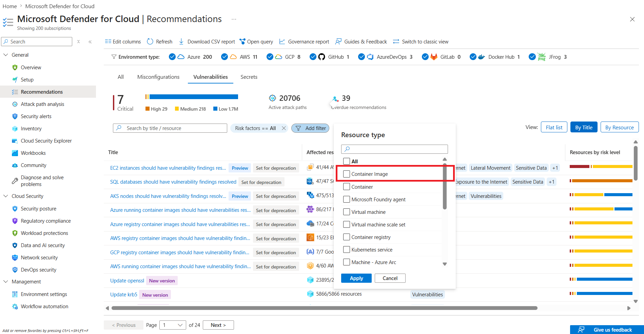The width and height of the screenshot is (644, 334).
Task: Check the Container registry checkbox
Action: (x=346, y=237)
